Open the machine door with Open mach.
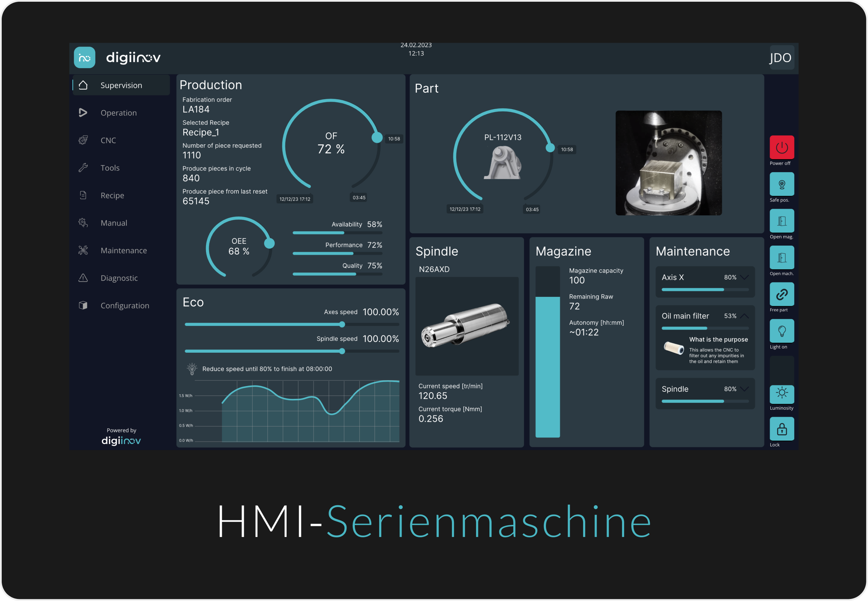This screenshot has height=601, width=868. point(782,258)
